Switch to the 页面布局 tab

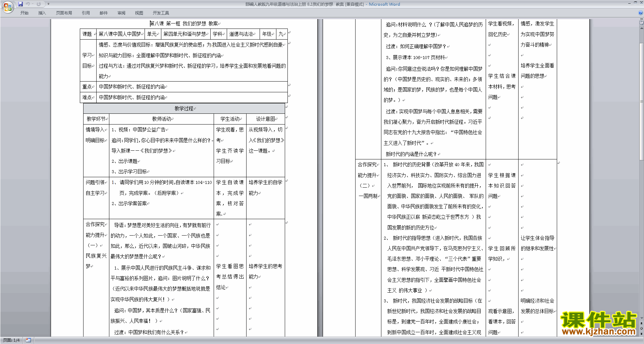64,13
